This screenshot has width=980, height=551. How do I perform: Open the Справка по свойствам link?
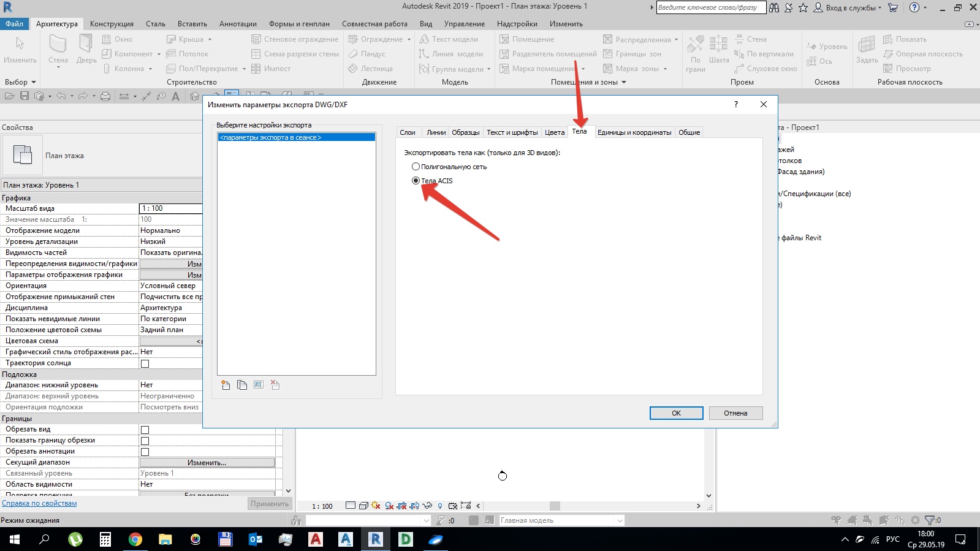[x=39, y=503]
